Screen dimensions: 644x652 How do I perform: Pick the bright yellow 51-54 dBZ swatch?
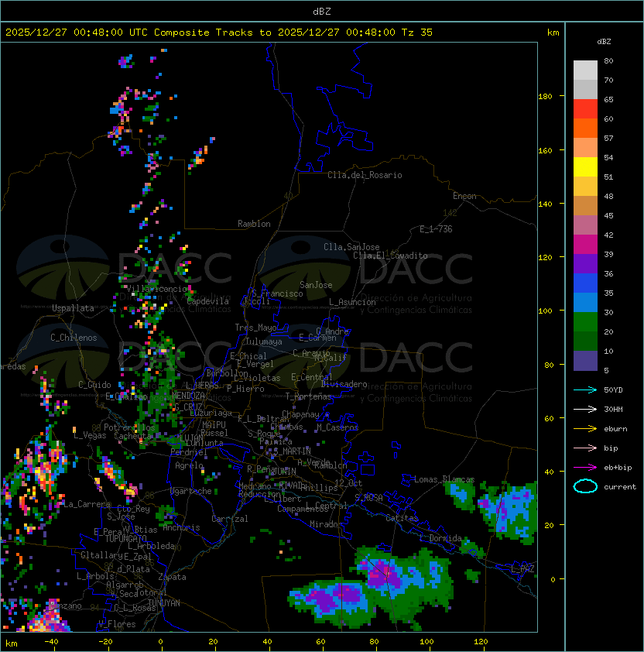(x=585, y=167)
